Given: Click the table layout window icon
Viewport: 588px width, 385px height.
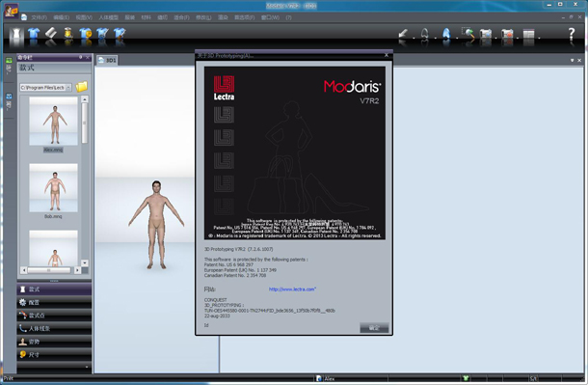Looking at the screenshot, I should pyautogui.click(x=529, y=35).
